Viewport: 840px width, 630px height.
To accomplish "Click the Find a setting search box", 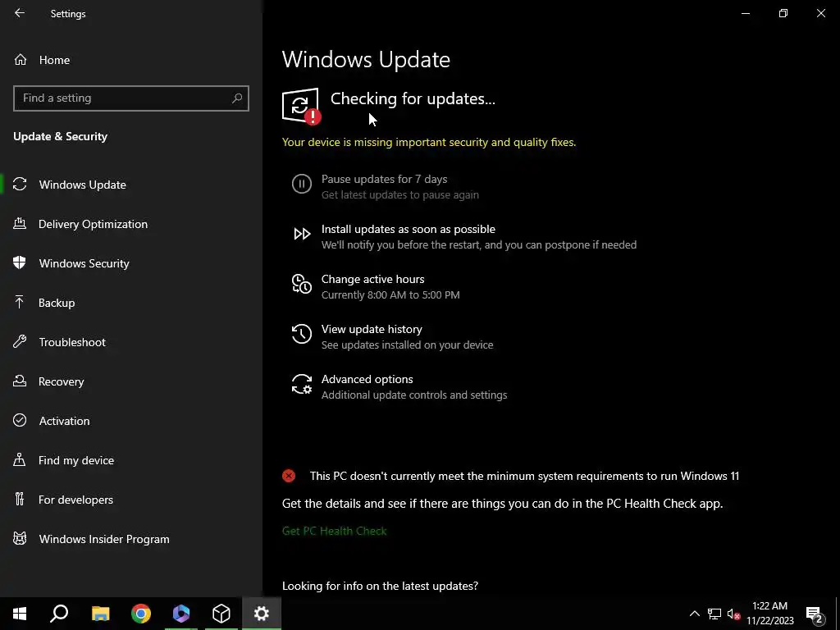I will (130, 98).
